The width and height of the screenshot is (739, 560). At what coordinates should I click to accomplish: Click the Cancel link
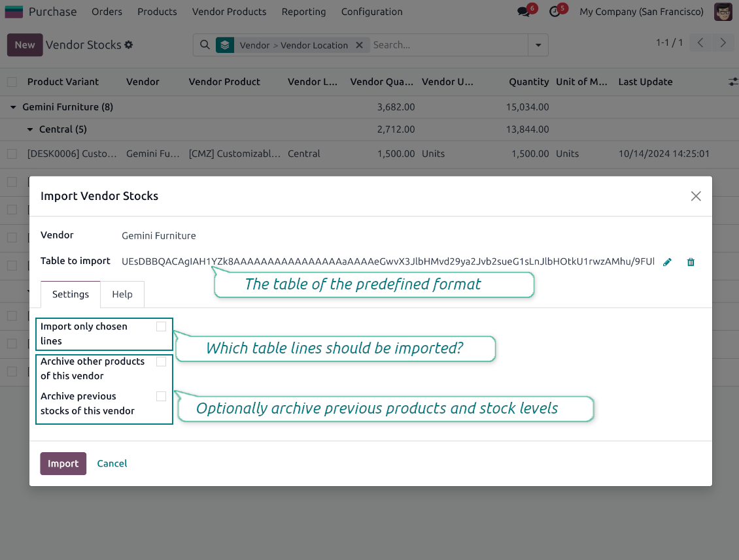(112, 463)
